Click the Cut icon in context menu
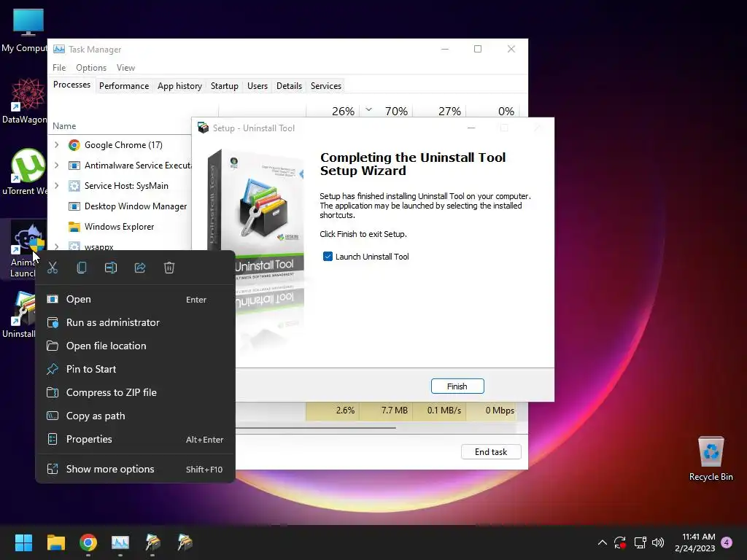Screen dimensions: 747x560 (x=53, y=268)
